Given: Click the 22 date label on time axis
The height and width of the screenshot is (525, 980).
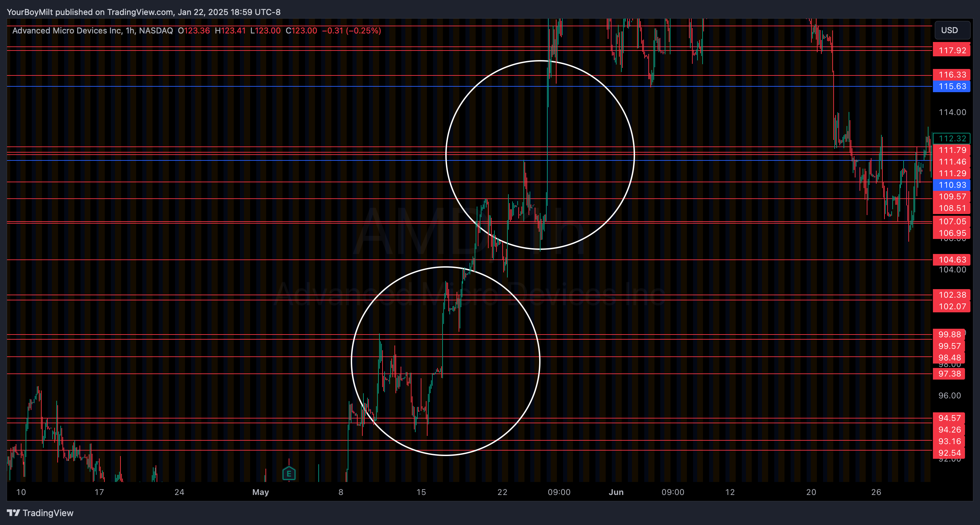Looking at the screenshot, I should (502, 492).
